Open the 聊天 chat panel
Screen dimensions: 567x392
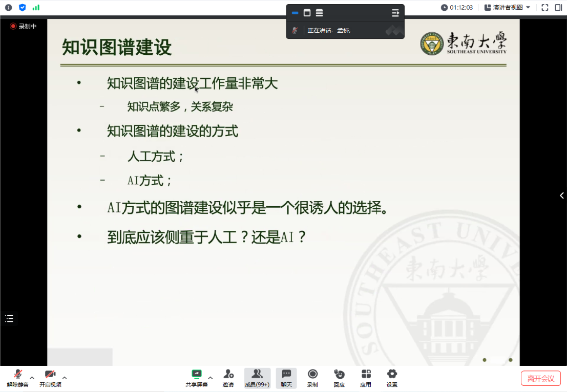tap(286, 378)
